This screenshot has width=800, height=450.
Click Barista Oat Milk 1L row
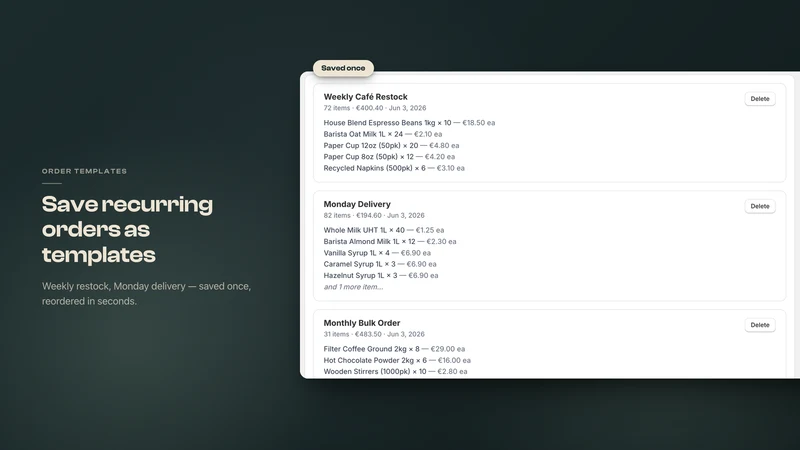(383, 134)
